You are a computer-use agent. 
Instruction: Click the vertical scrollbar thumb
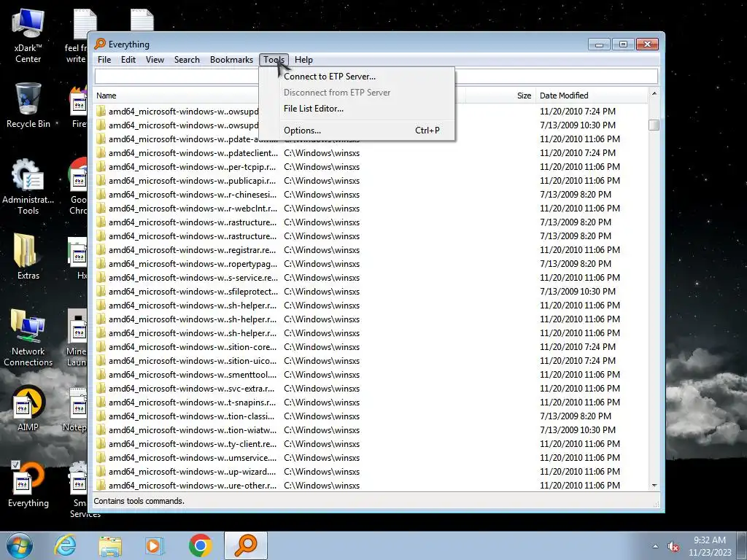(x=654, y=125)
